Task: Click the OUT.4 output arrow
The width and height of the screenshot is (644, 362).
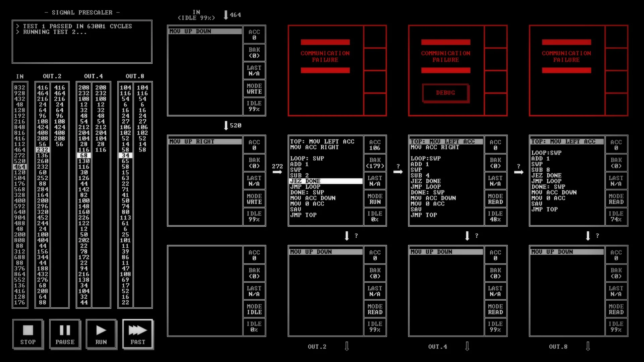Action: tap(467, 346)
